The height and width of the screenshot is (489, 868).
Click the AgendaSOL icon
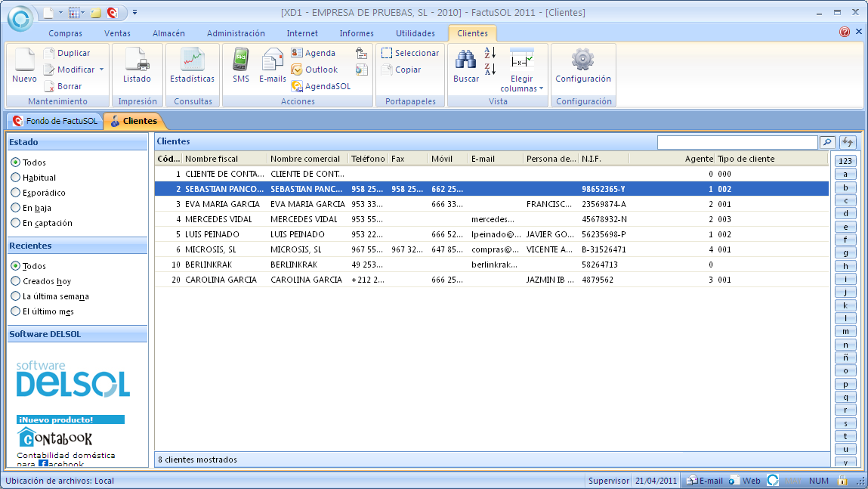tap(298, 86)
